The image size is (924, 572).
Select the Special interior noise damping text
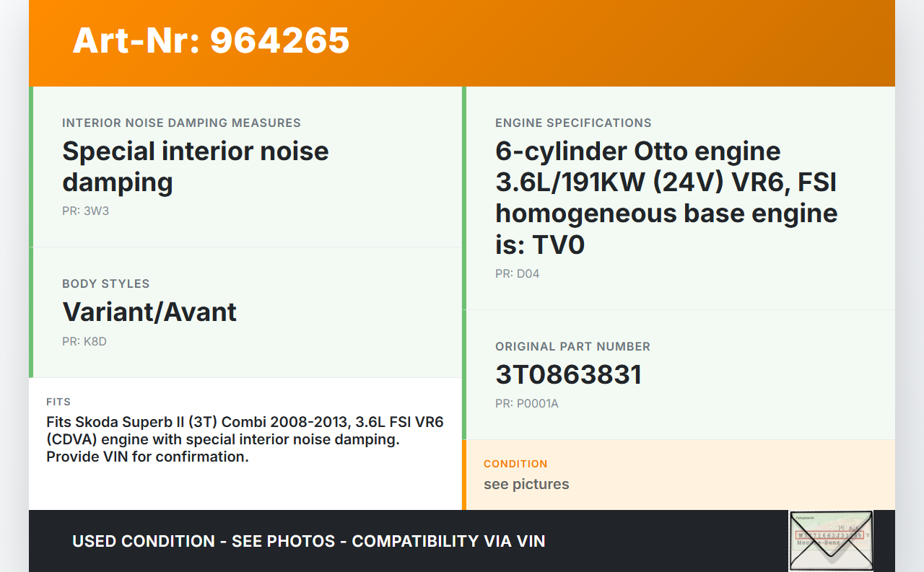[195, 167]
